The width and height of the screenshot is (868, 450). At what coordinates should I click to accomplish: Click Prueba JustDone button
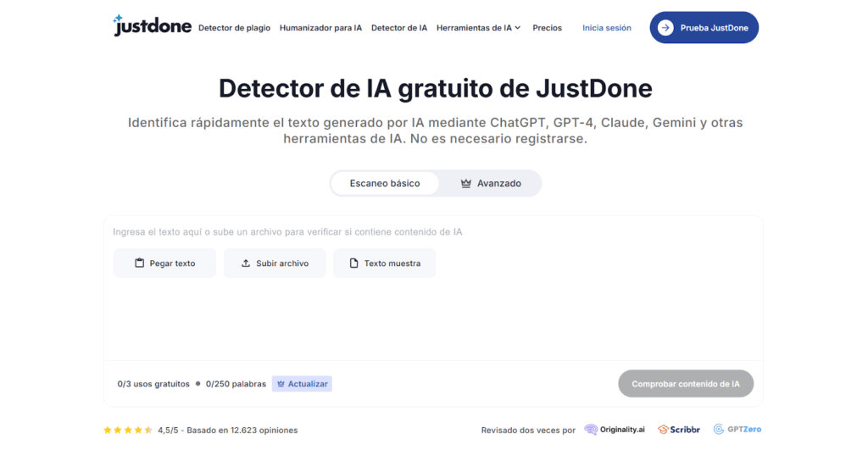[704, 28]
